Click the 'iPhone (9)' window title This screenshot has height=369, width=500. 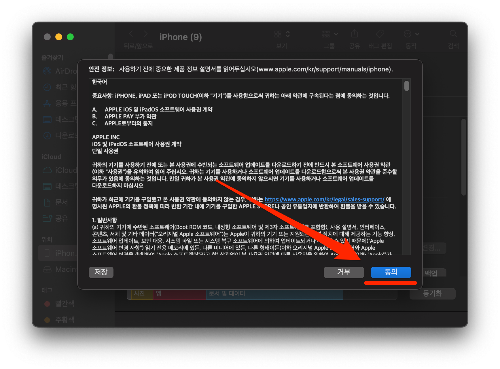(x=181, y=37)
